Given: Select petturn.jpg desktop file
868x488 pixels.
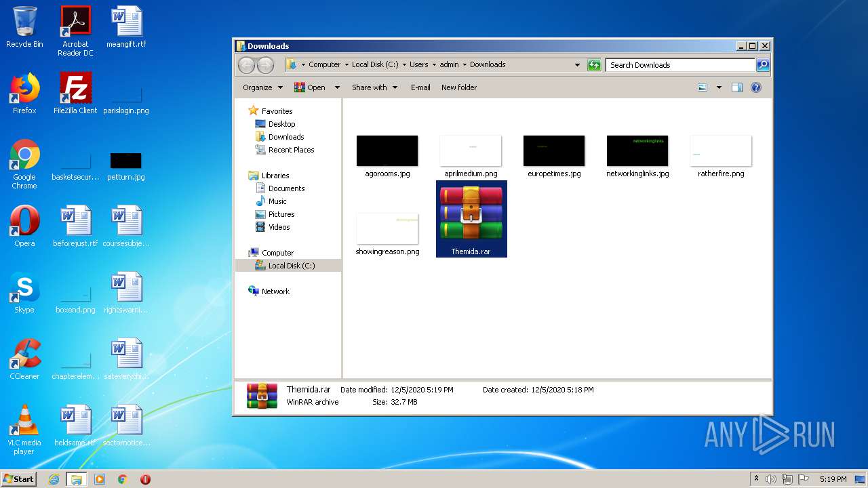Looking at the screenshot, I should [x=126, y=167].
